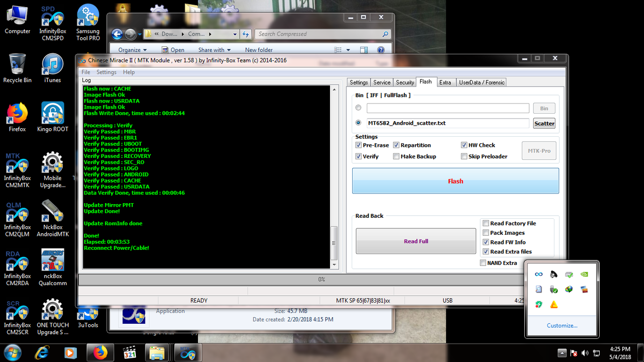Switch to the Security tab
This screenshot has width=644, height=362.
click(x=405, y=82)
